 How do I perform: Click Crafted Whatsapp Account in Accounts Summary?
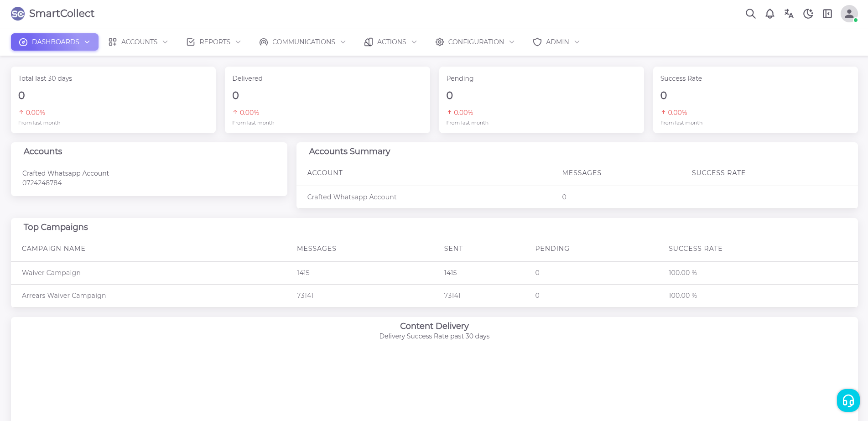352,197
